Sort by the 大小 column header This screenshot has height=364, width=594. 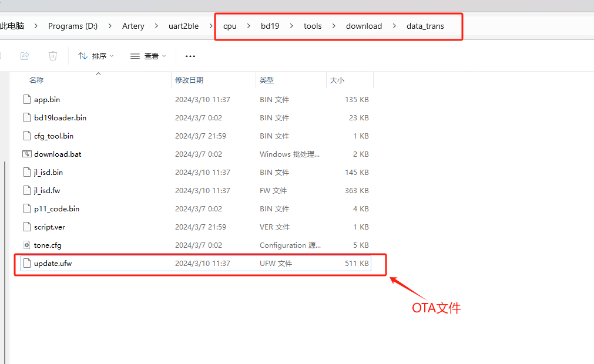337,80
